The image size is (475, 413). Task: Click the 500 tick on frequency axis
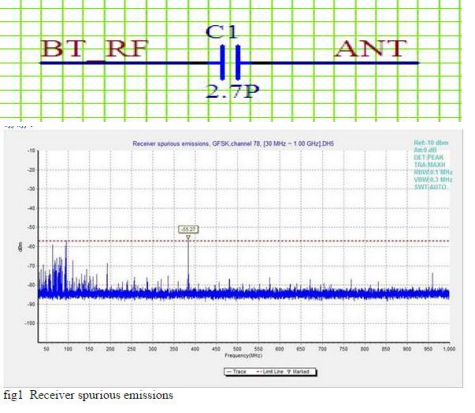click(237, 349)
